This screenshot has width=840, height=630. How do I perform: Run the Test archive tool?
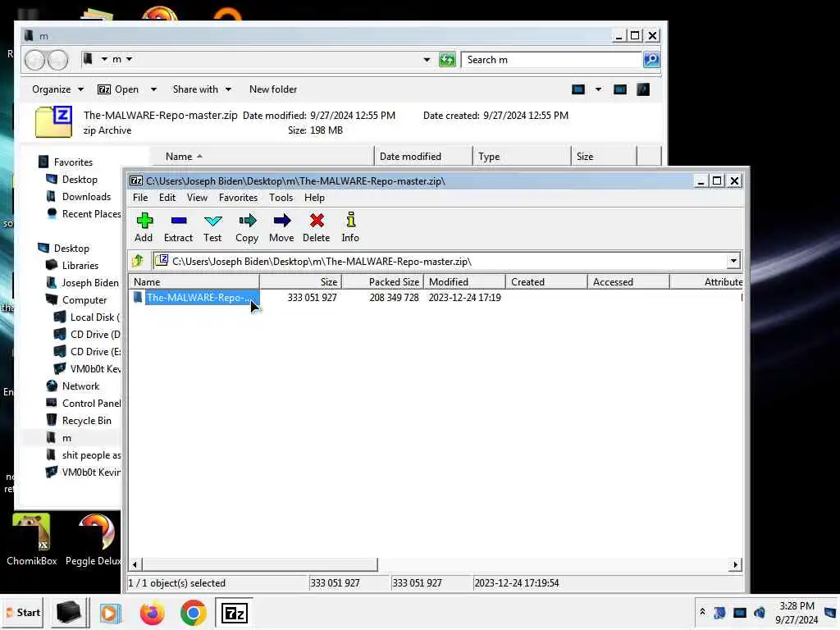[212, 228]
